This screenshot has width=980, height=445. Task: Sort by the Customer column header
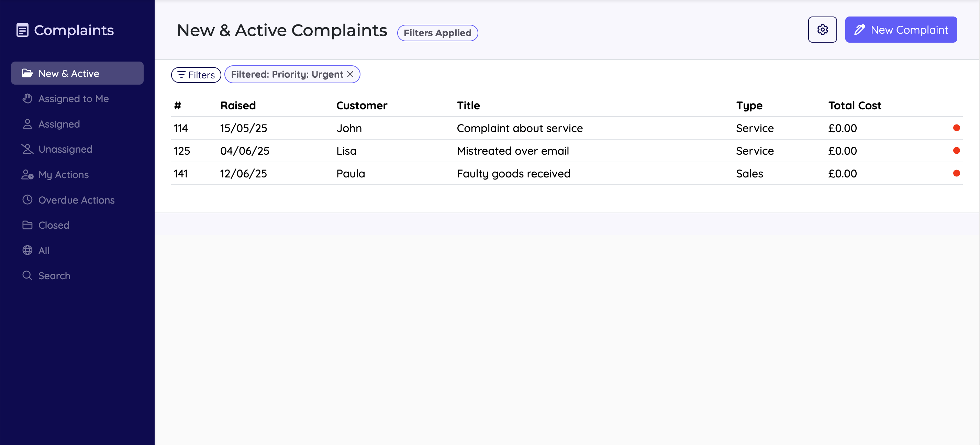[361, 106]
